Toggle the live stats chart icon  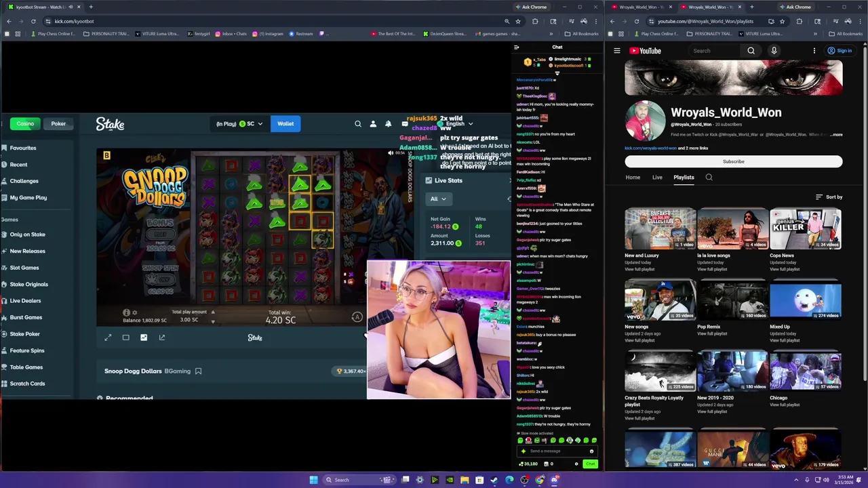pos(144,338)
